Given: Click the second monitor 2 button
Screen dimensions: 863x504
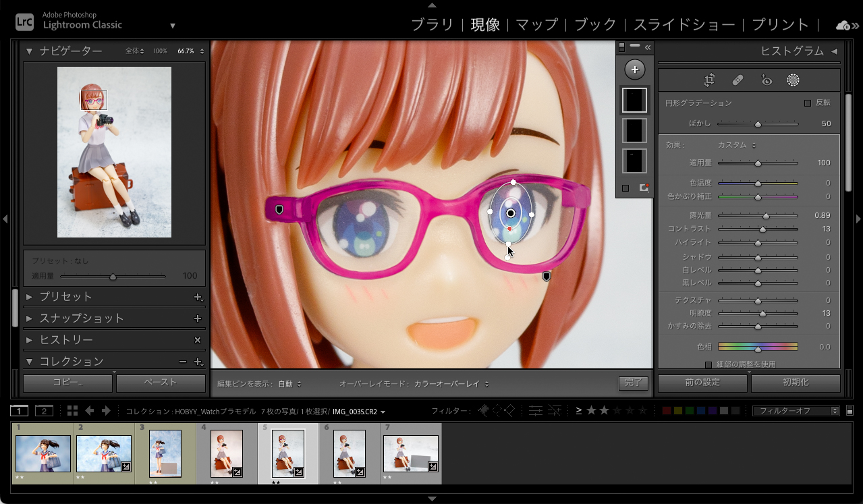Looking at the screenshot, I should pyautogui.click(x=44, y=411).
